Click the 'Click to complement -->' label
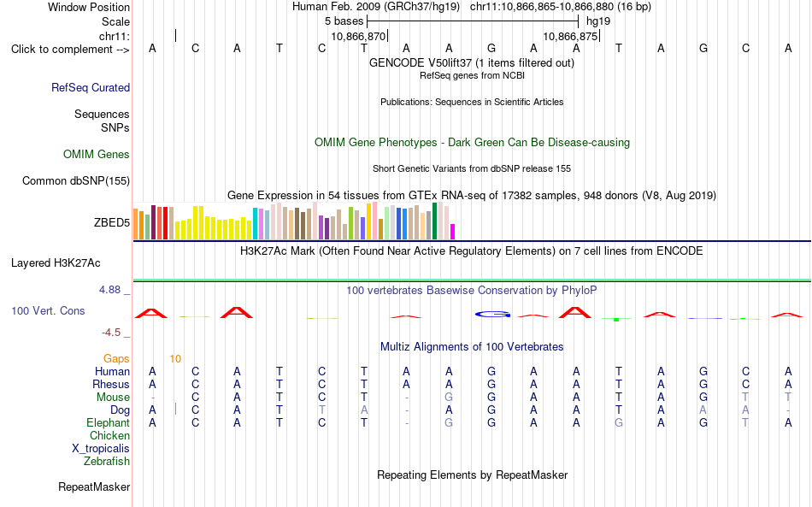The height and width of the screenshot is (507, 812). 70,50
